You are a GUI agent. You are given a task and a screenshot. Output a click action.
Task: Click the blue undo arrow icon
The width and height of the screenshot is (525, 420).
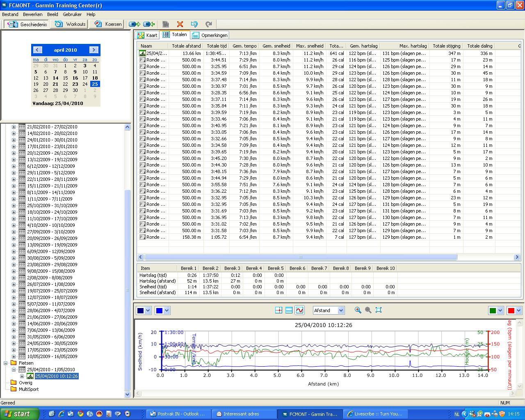[194, 24]
